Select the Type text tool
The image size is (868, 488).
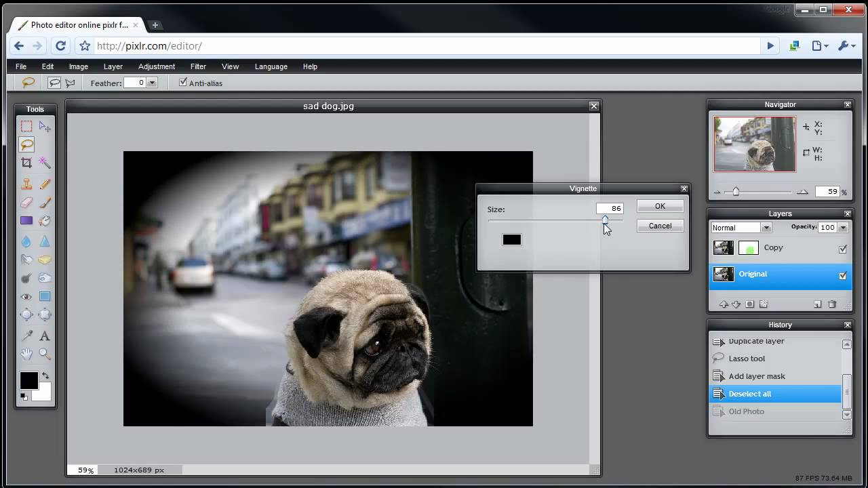coord(45,335)
